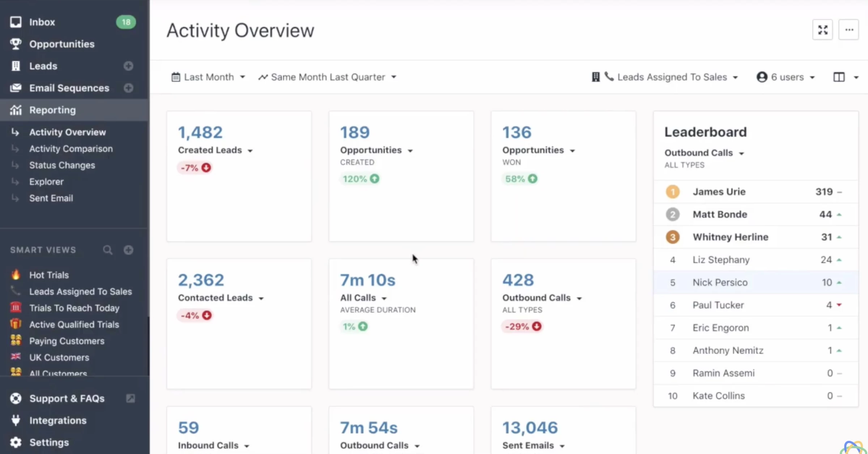868x454 pixels.
Task: Open Hot Trials smart view
Action: coord(49,275)
